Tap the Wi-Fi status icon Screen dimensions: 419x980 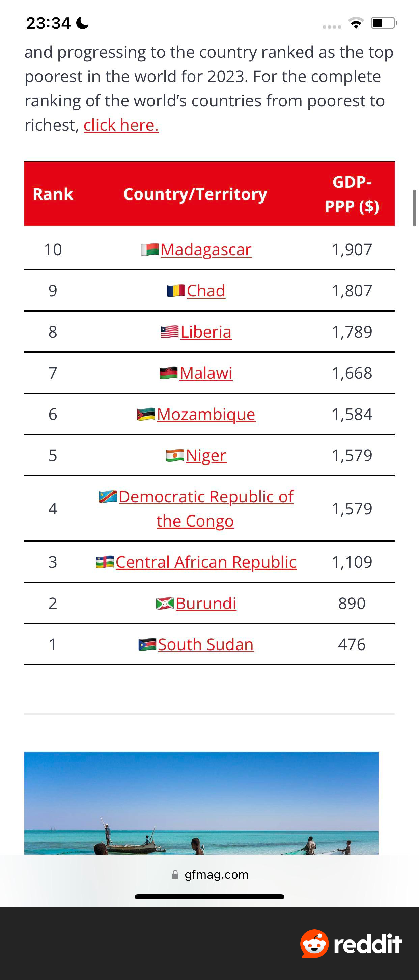point(356,23)
